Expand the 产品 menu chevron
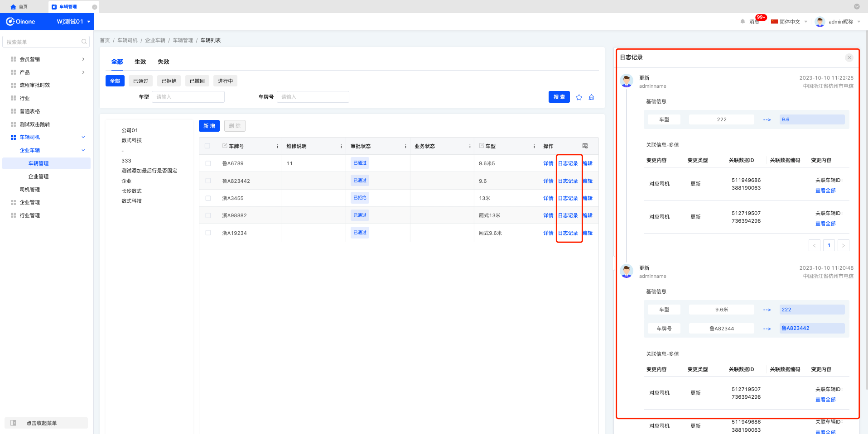Image resolution: width=868 pixels, height=434 pixels. point(83,72)
